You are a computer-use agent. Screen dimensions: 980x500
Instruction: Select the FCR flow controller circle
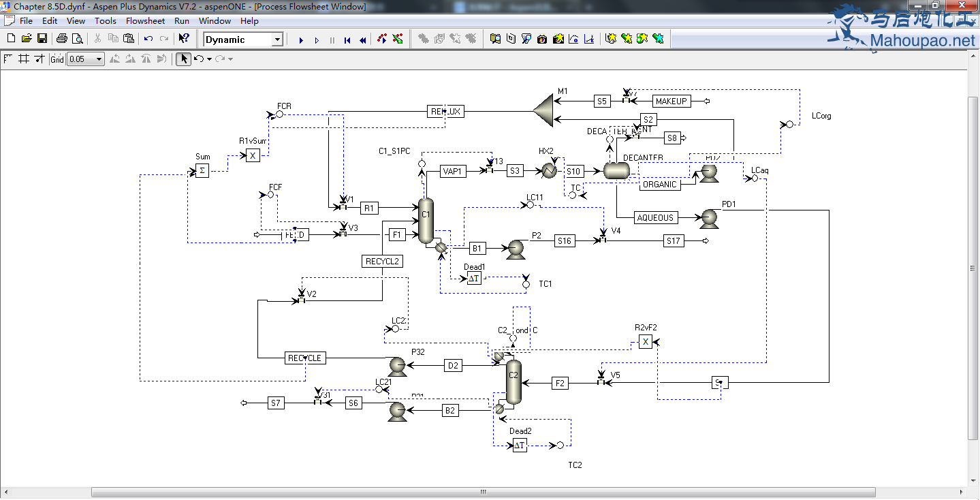coord(279,114)
